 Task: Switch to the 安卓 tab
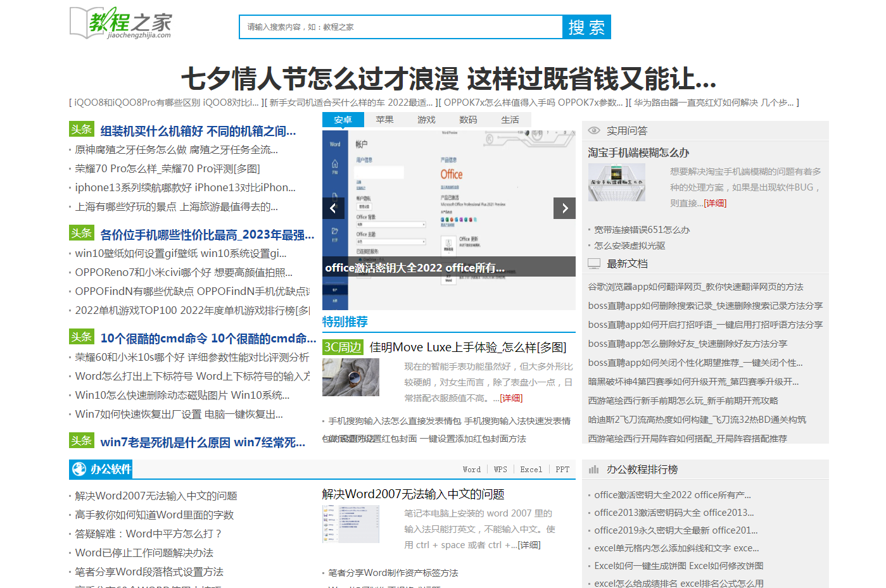343,120
